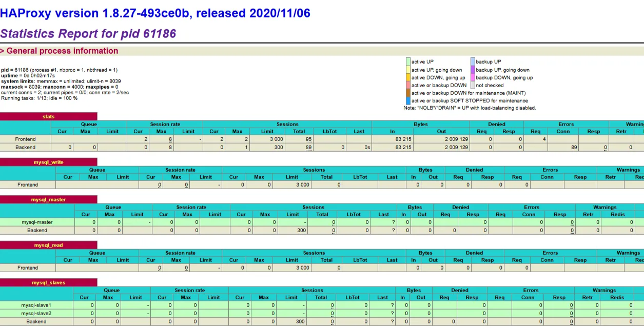Select the mysql-slave1 server row name
Screen dimensions: 644x329
36,305
